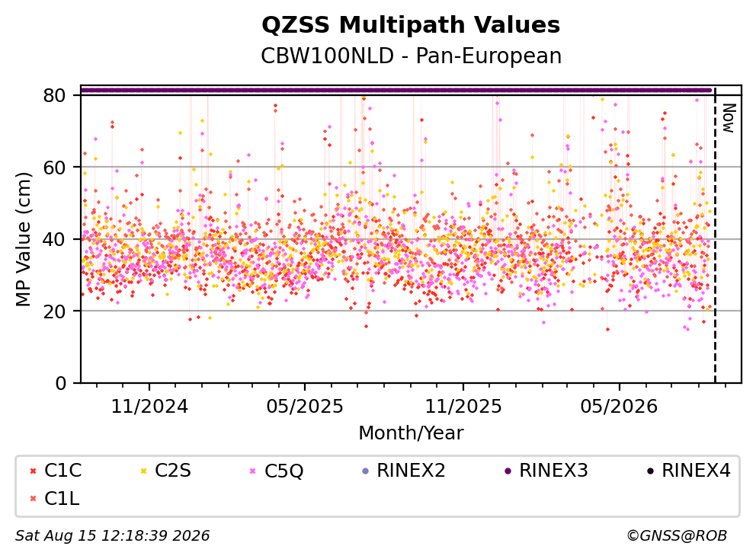Select the RINEX2 legend label
This screenshot has width=756, height=559.
pyautogui.click(x=411, y=471)
